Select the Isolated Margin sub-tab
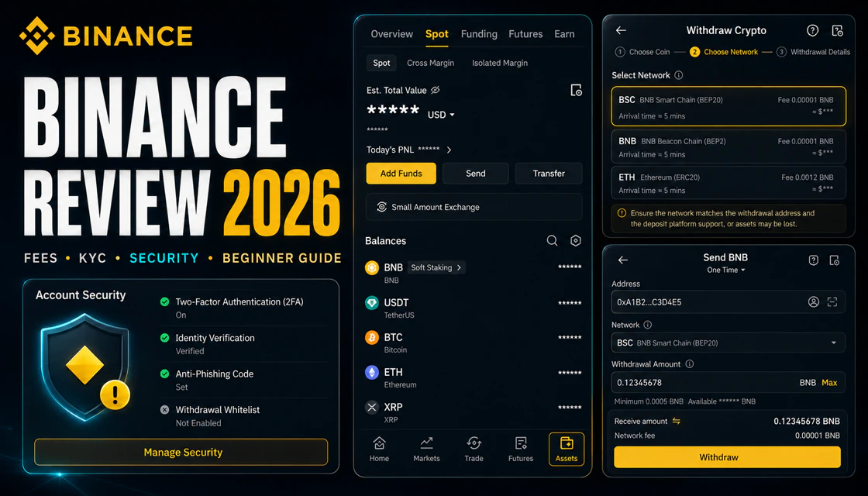Image resolution: width=868 pixels, height=496 pixels. (499, 63)
